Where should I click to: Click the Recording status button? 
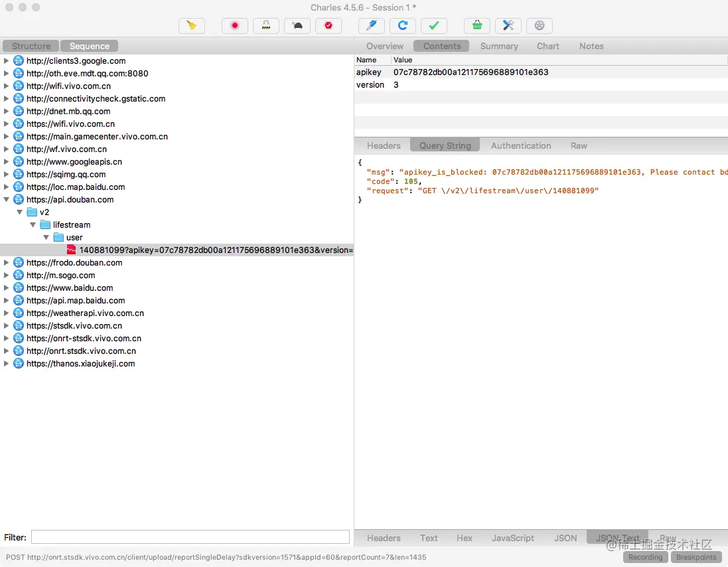645,557
